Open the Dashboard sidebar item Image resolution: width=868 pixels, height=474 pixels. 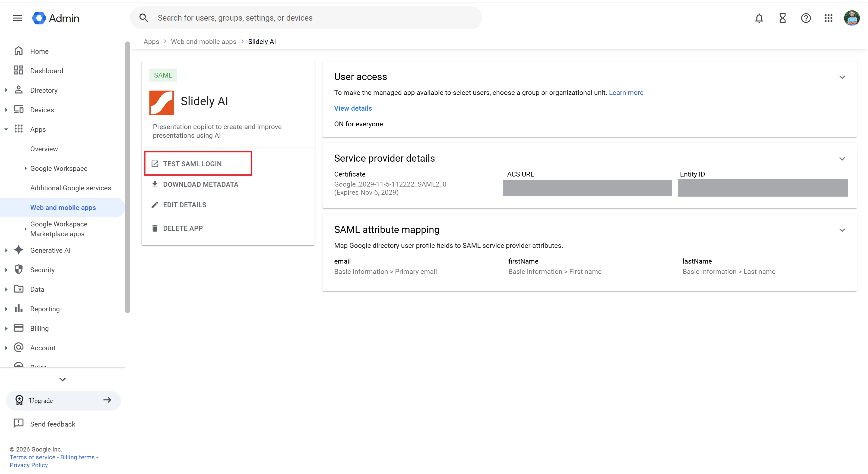click(46, 71)
